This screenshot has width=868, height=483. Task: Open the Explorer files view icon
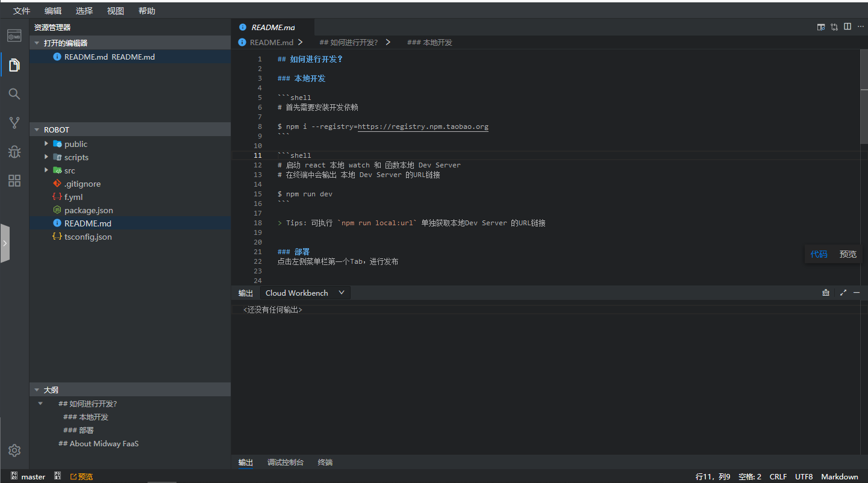click(x=14, y=64)
